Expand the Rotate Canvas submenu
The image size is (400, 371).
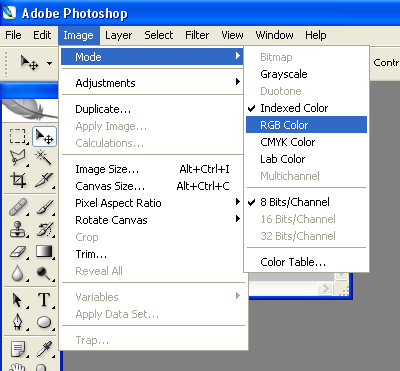152,220
